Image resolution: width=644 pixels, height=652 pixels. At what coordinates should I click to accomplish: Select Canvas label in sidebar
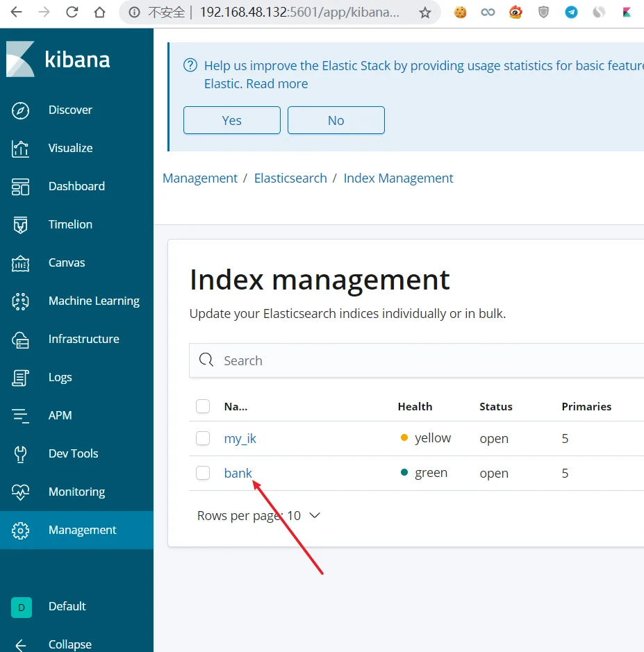(67, 262)
